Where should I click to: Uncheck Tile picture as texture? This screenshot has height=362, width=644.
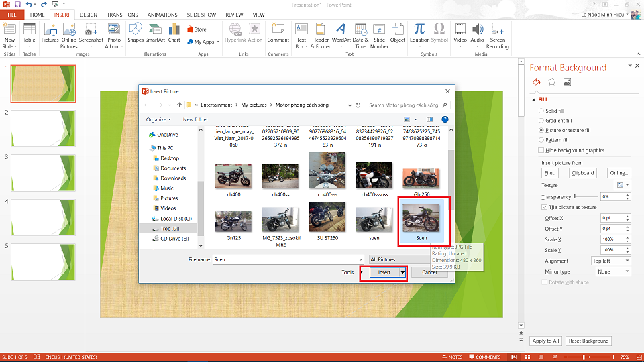click(x=544, y=208)
